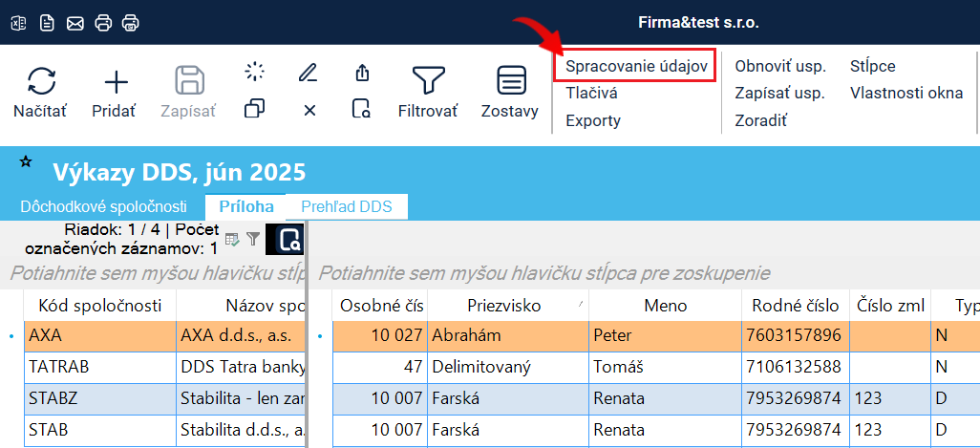Open the Spracovanie údajov menu
The width and height of the screenshot is (980, 448).
point(635,67)
